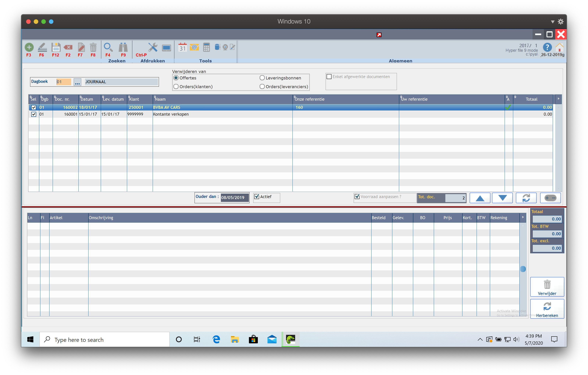
Task: Click the Herbereken recalculate button
Action: [x=547, y=309]
